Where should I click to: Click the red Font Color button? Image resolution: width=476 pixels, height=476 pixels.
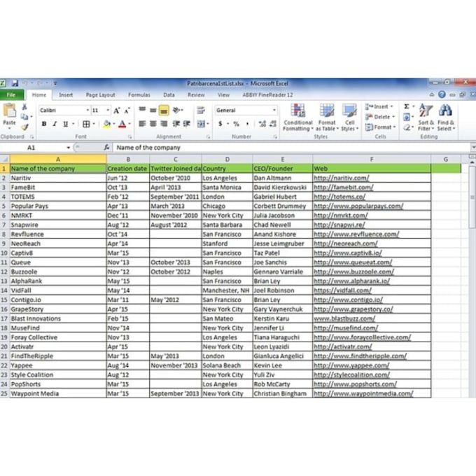(122, 124)
